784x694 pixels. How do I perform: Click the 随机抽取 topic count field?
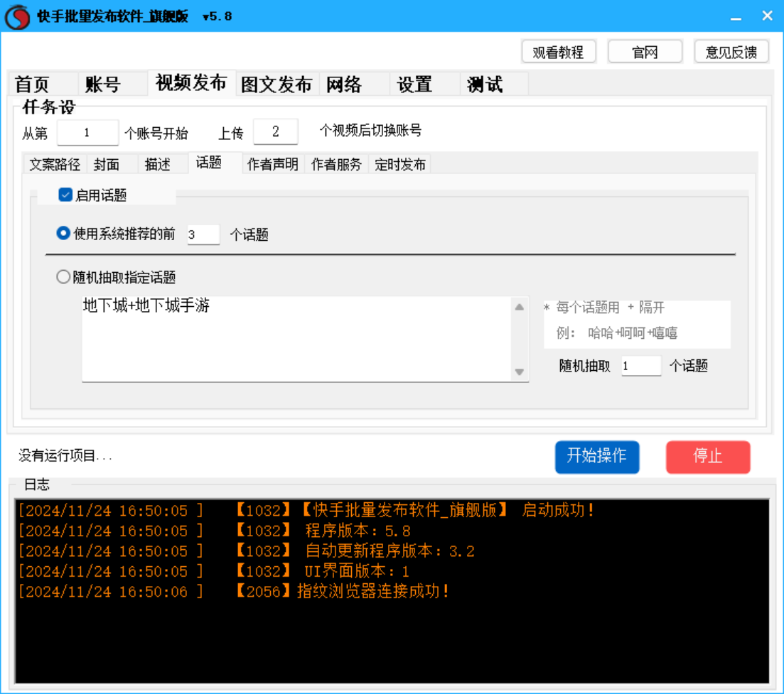(641, 366)
